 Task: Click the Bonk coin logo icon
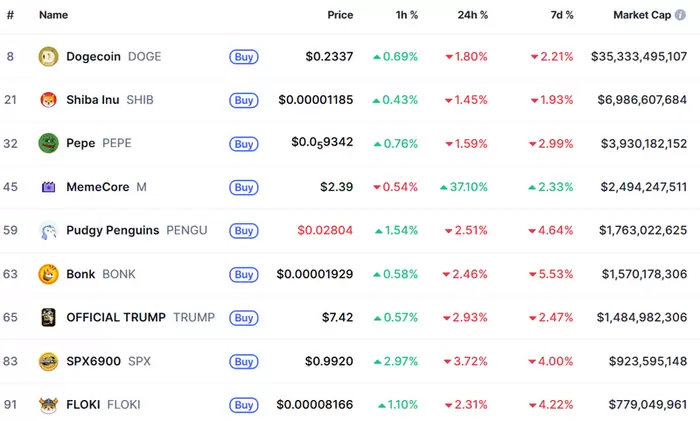pyautogui.click(x=48, y=274)
